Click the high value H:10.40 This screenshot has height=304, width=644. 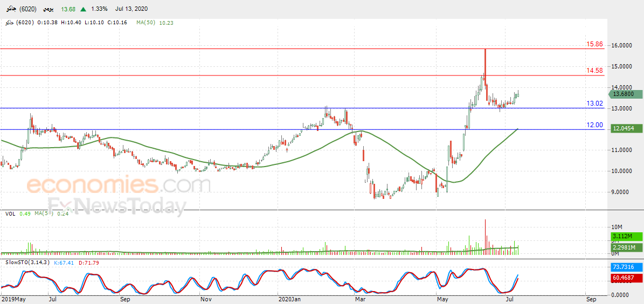point(70,23)
